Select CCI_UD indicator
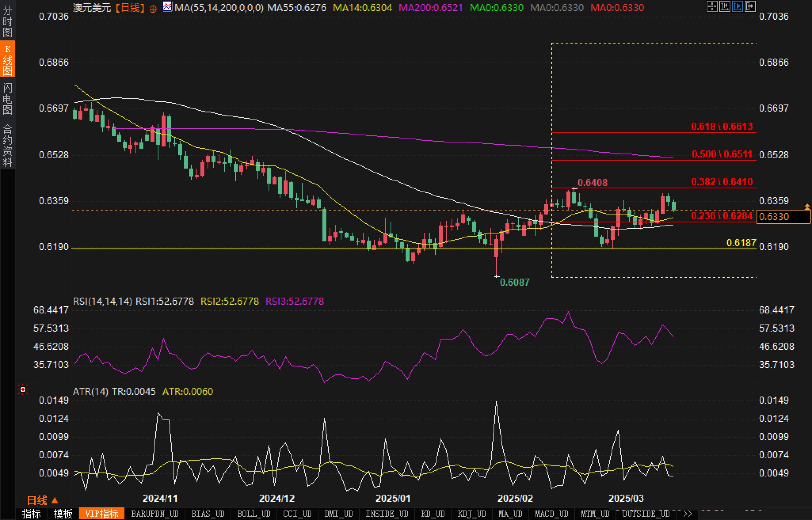 point(297,514)
